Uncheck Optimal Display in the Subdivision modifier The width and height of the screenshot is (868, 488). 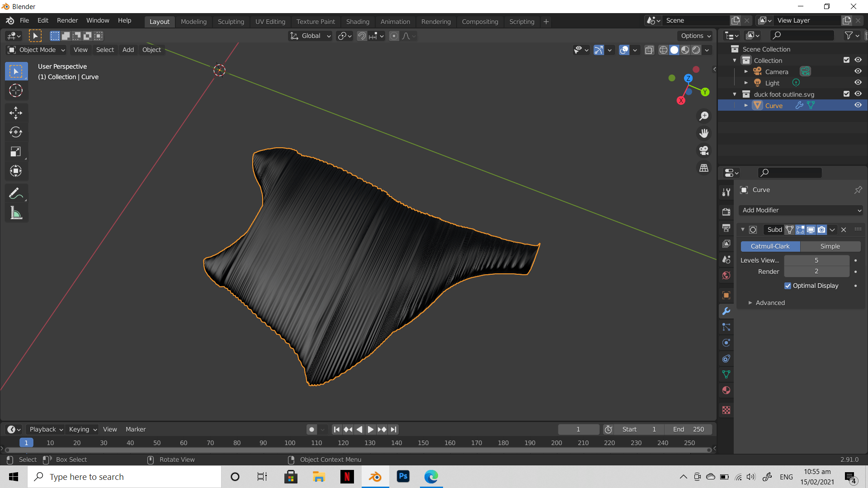788,286
